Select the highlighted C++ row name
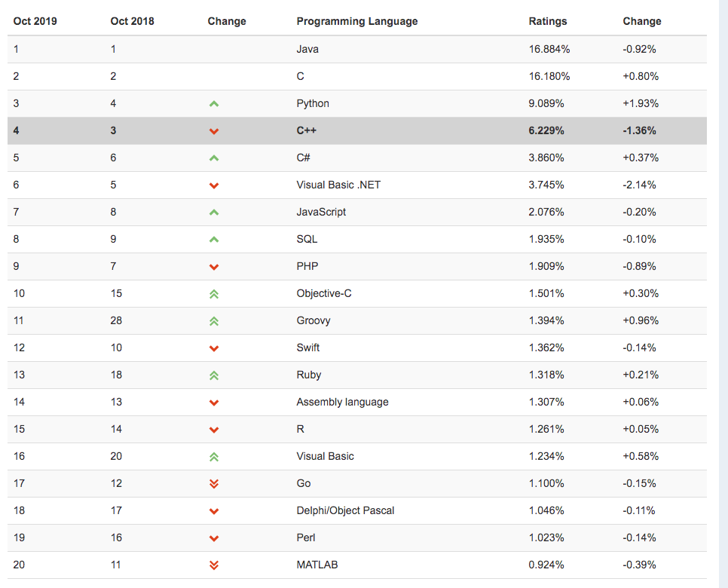Viewport: 728px width, 588px height. tap(307, 130)
